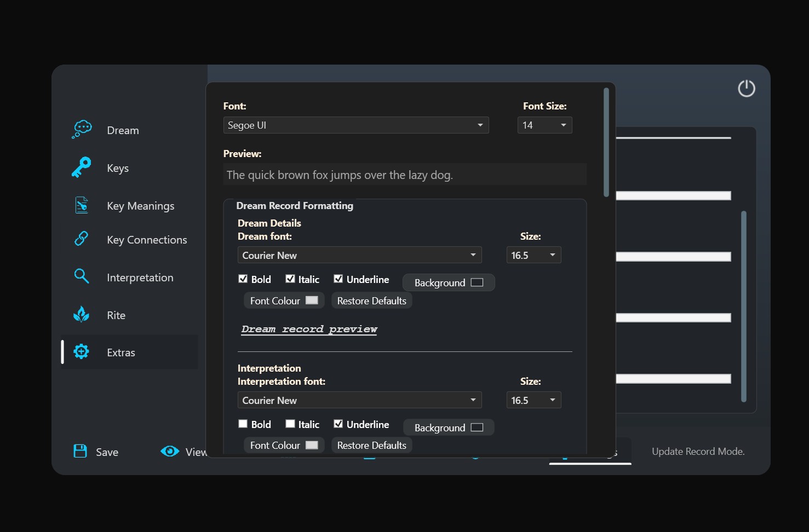
Task: Uncheck Underline for Interpretation font
Action: tap(338, 424)
